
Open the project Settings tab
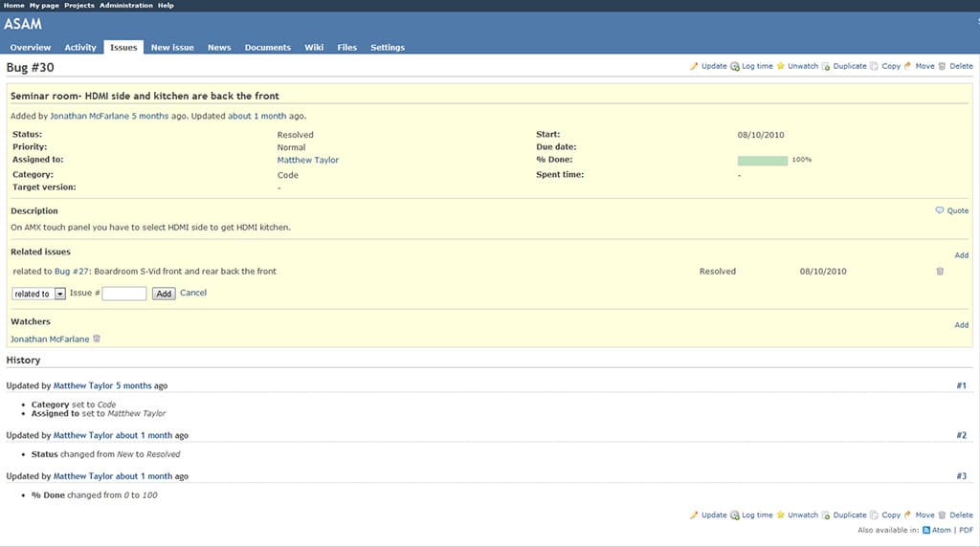(388, 48)
